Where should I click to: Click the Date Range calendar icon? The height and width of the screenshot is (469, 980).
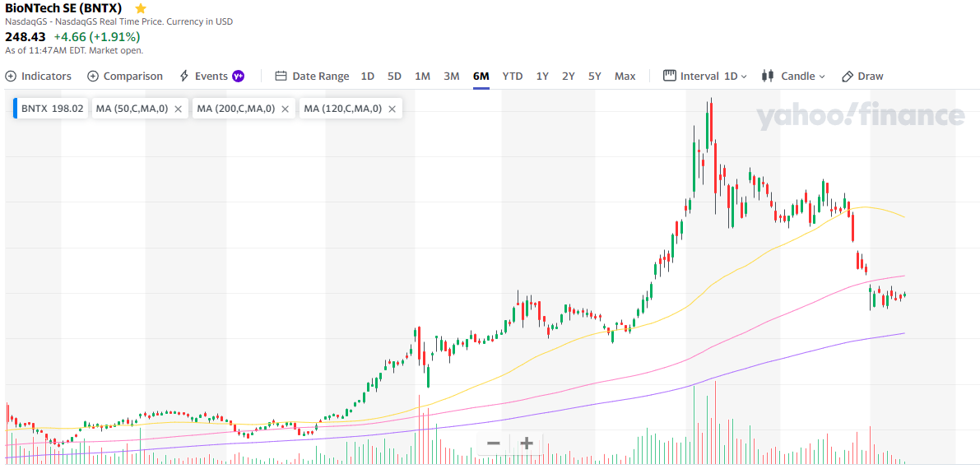[x=281, y=77]
